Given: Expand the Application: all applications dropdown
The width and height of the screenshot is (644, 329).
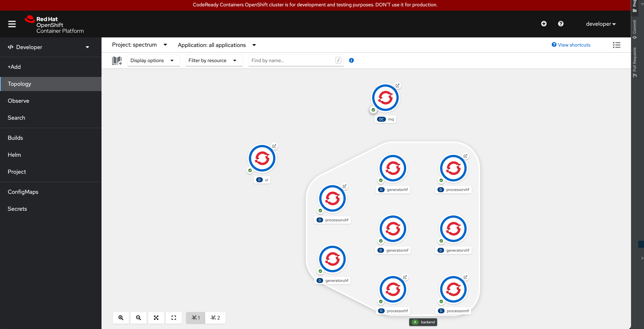Looking at the screenshot, I should 217,45.
